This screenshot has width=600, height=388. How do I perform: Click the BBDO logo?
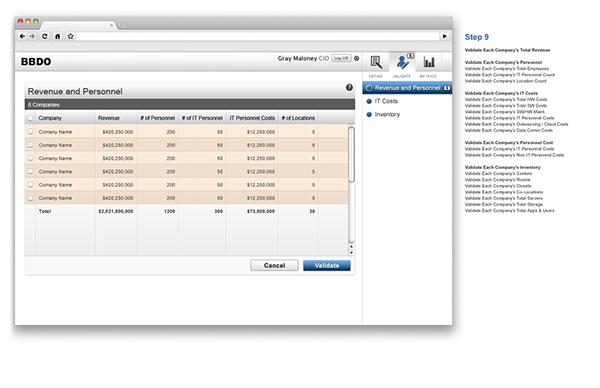coord(36,62)
